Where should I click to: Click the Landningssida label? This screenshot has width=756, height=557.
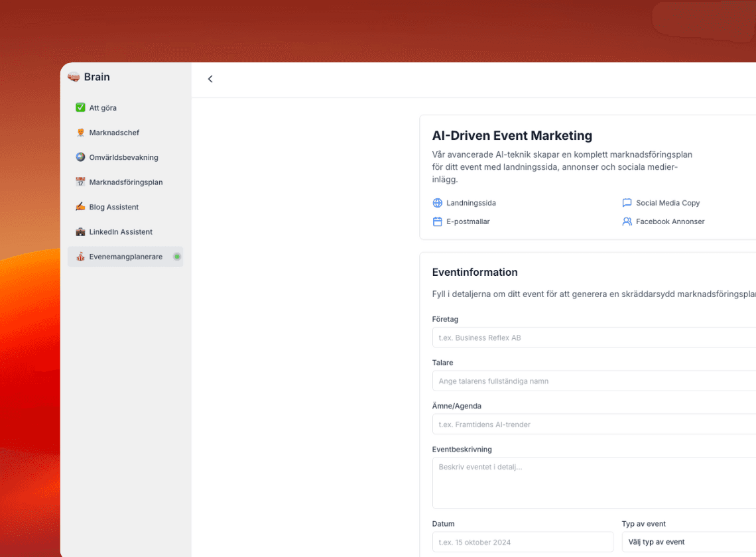coord(471,203)
